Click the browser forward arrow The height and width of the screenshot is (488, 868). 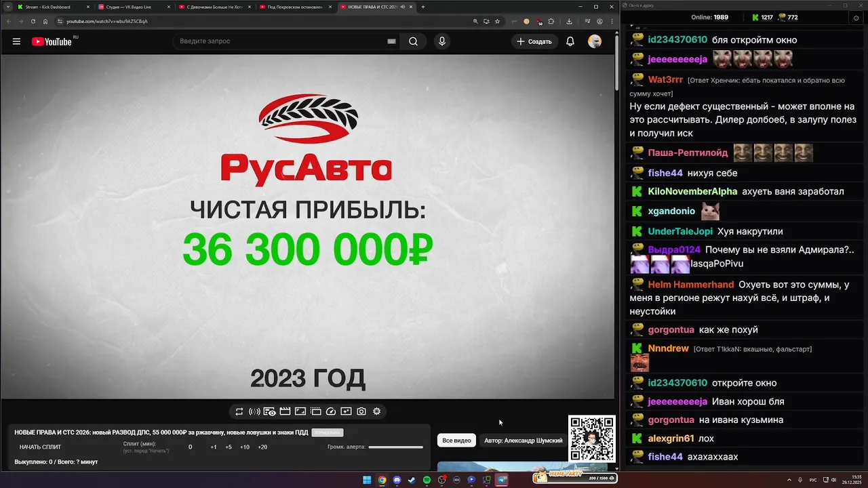[20, 21]
